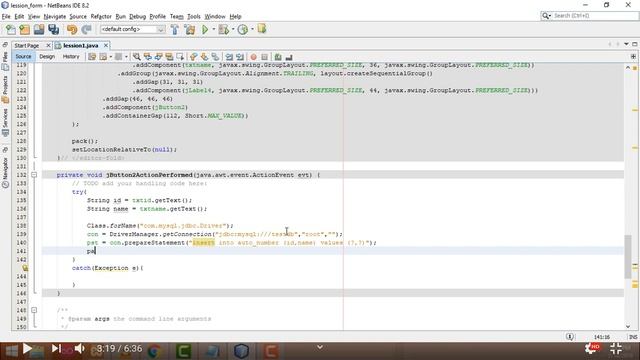The height and width of the screenshot is (360, 640).
Task: Click the Debug Project toolbar icon
Action: pyautogui.click(x=223, y=29)
